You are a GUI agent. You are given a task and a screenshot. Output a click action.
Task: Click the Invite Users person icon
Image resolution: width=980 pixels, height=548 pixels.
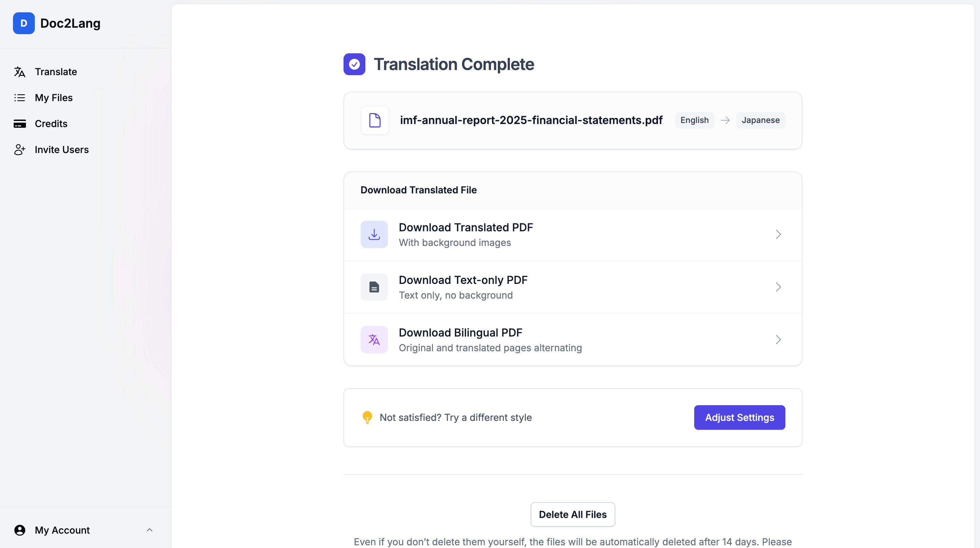[19, 150]
